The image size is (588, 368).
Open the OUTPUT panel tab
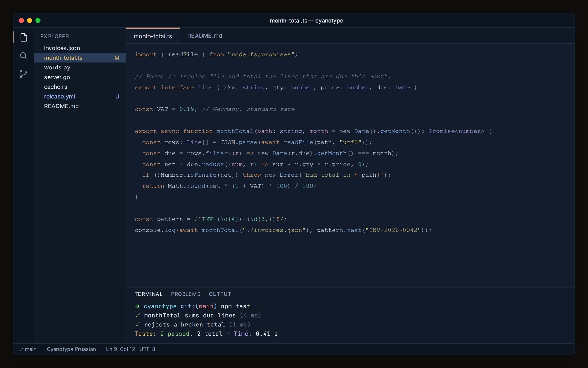(220, 294)
